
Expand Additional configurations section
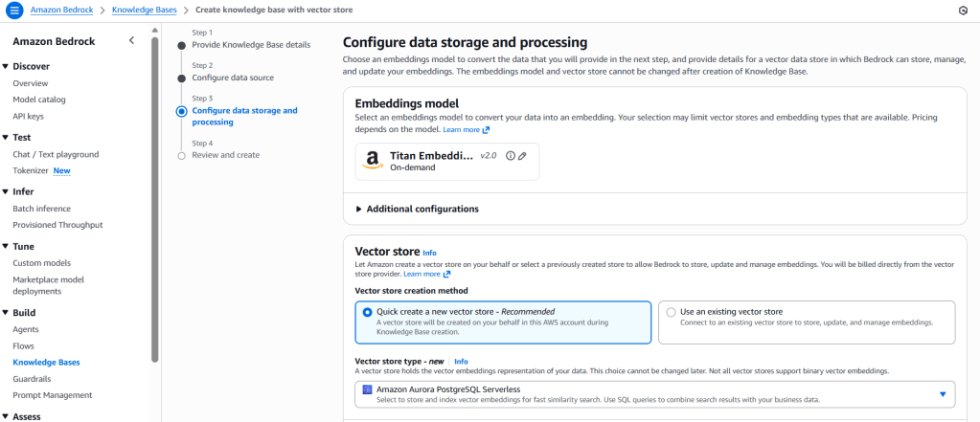coord(359,209)
